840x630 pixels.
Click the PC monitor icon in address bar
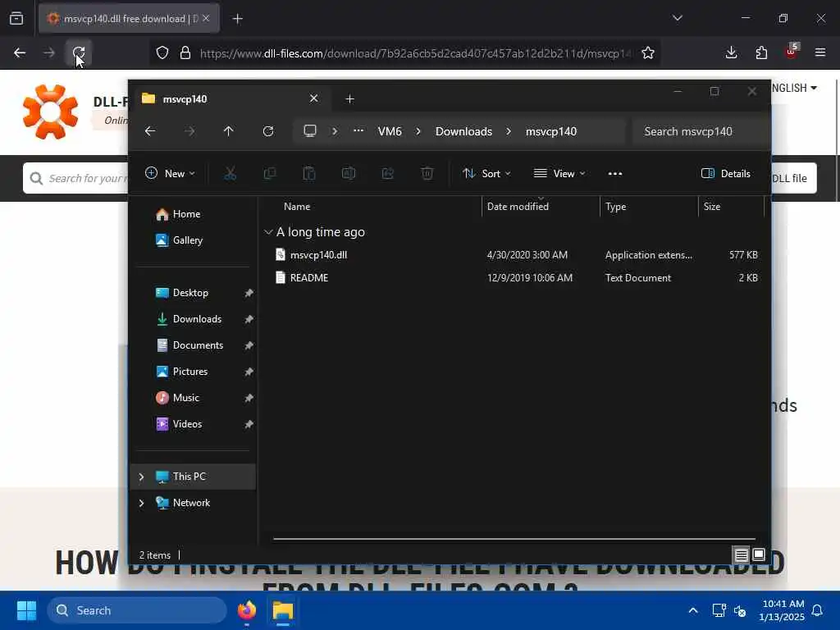pyautogui.click(x=309, y=131)
